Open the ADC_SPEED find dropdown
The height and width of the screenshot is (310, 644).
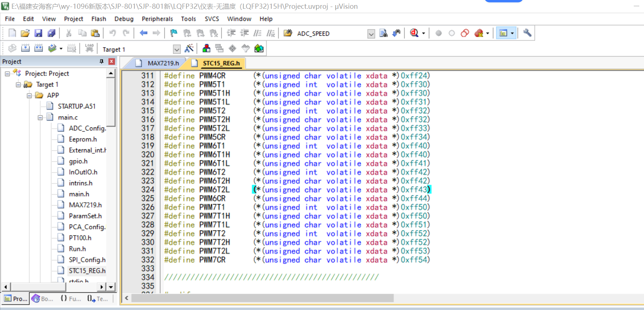[x=371, y=34]
